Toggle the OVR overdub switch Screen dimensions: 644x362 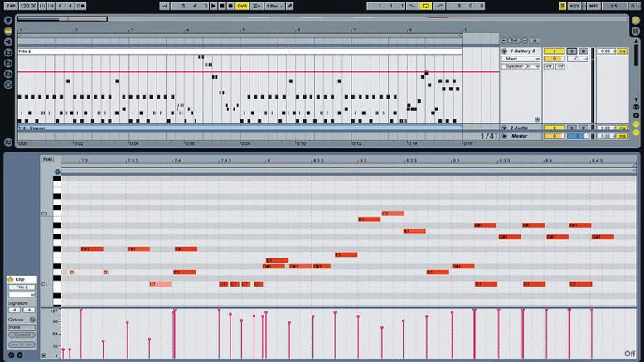[x=242, y=6]
